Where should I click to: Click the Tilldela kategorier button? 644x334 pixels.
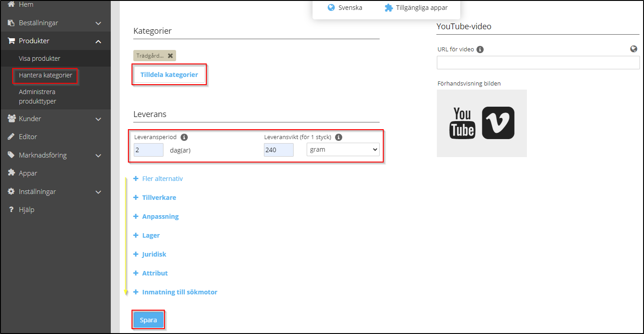click(169, 75)
